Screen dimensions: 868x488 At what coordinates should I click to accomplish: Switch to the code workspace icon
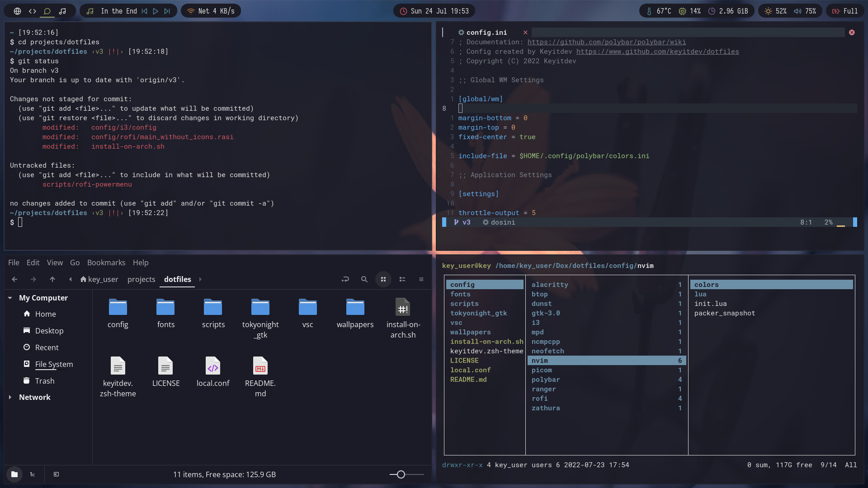click(x=32, y=11)
